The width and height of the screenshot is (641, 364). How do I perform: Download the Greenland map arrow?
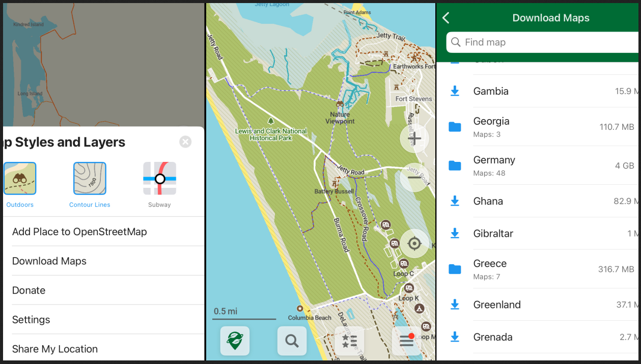455,304
